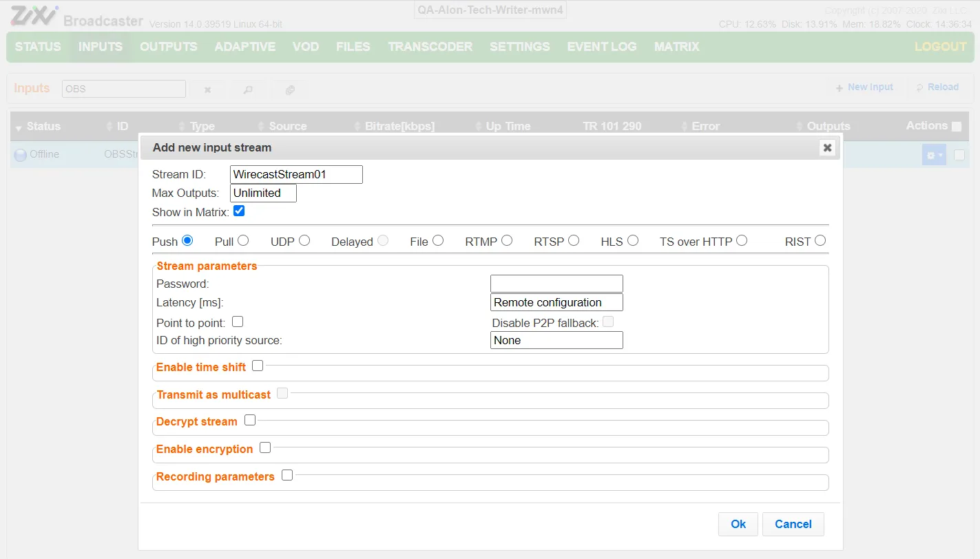
Task: Click the New Input button
Action: pyautogui.click(x=864, y=87)
